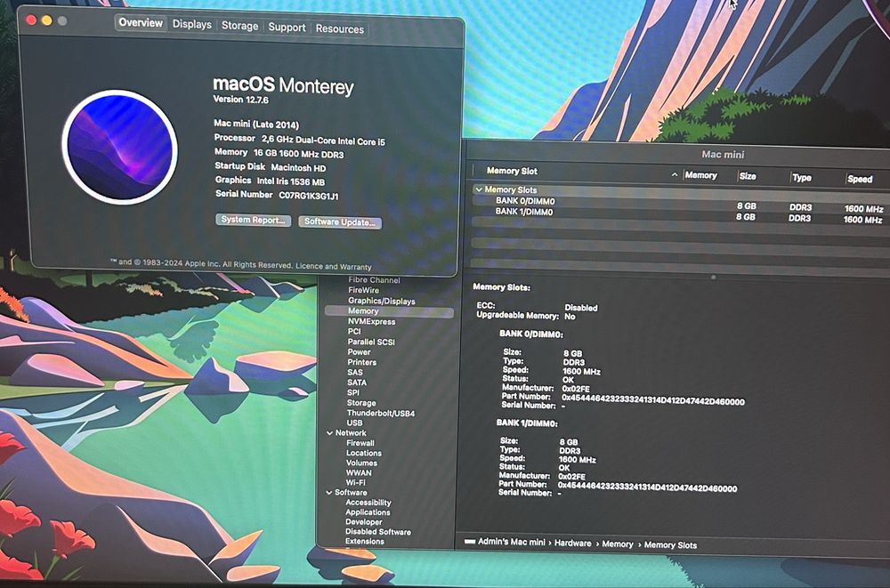Click Memory Slots in the path bar
Screen dimensions: 890x588
[670, 545]
